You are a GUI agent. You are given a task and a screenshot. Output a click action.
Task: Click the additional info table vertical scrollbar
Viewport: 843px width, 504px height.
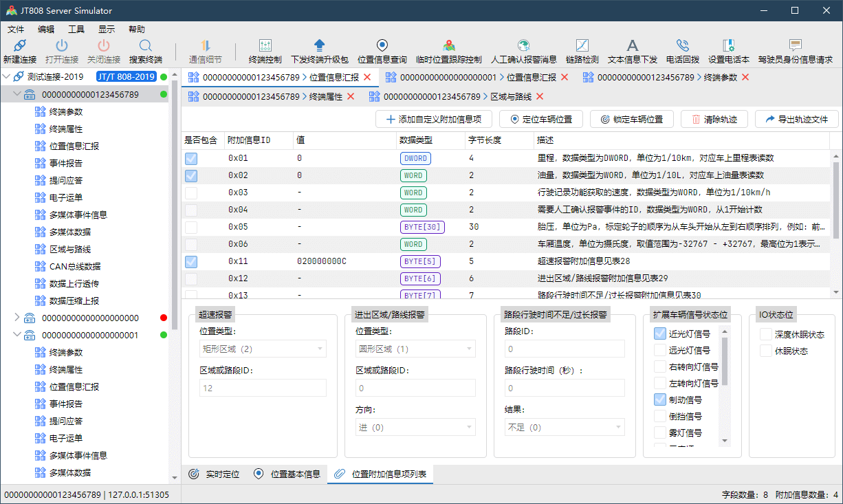click(x=836, y=199)
